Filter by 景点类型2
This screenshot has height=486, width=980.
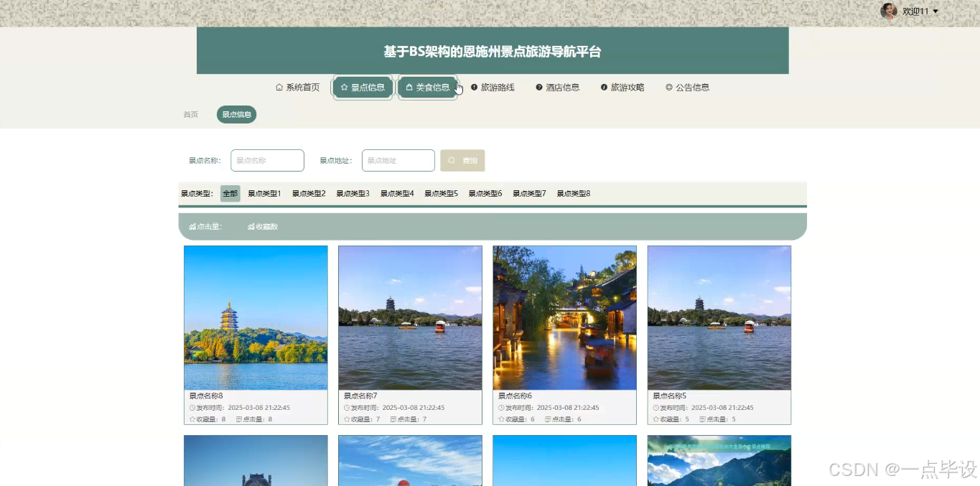309,194
